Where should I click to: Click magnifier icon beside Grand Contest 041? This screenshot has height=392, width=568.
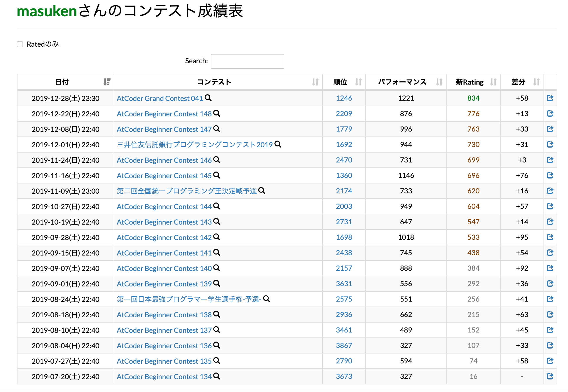[208, 98]
